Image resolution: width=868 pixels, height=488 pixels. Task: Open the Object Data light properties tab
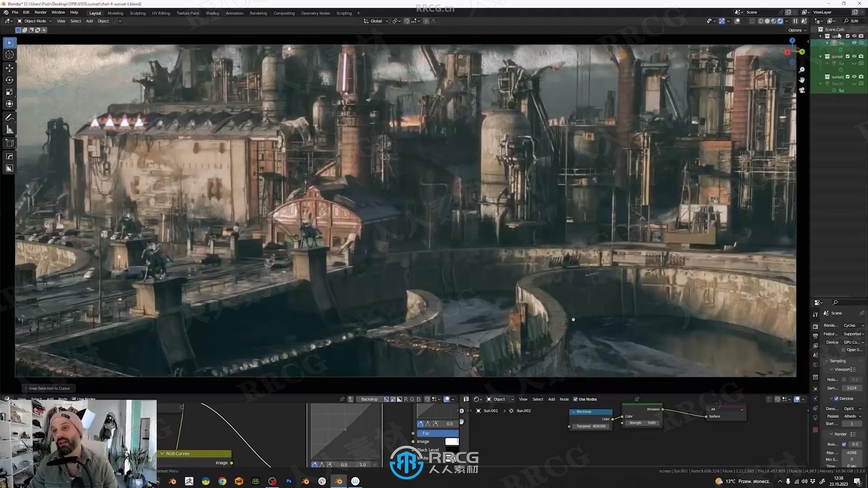click(815, 418)
